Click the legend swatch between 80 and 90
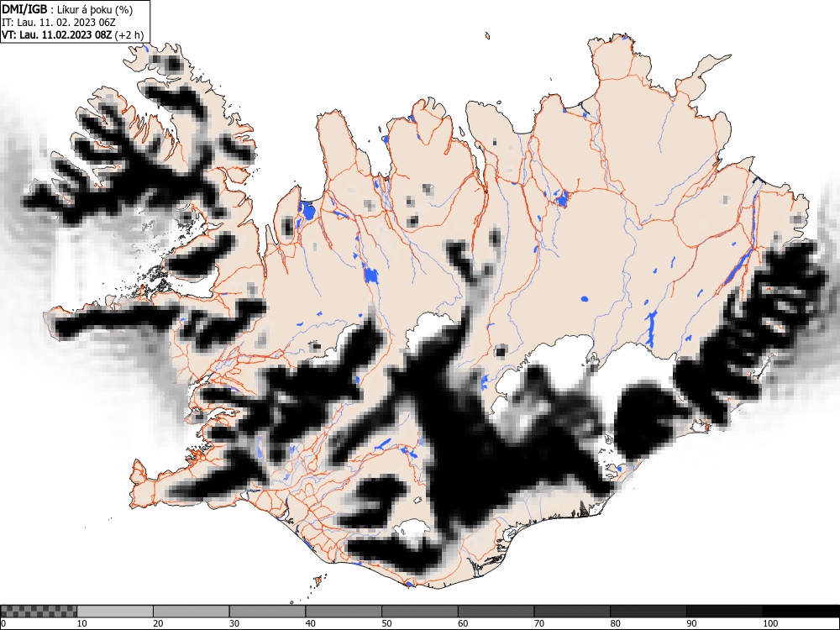This screenshot has height=630, width=840. (648, 612)
